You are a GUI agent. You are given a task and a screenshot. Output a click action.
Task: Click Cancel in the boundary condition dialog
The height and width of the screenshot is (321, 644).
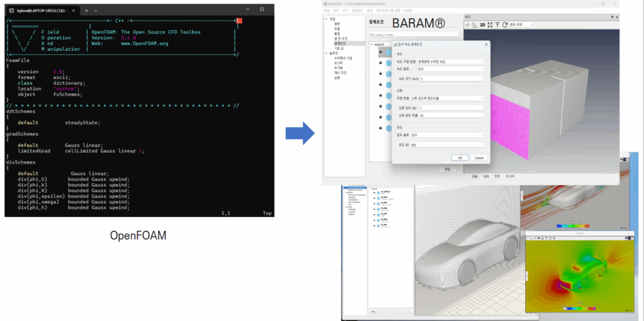(x=479, y=158)
